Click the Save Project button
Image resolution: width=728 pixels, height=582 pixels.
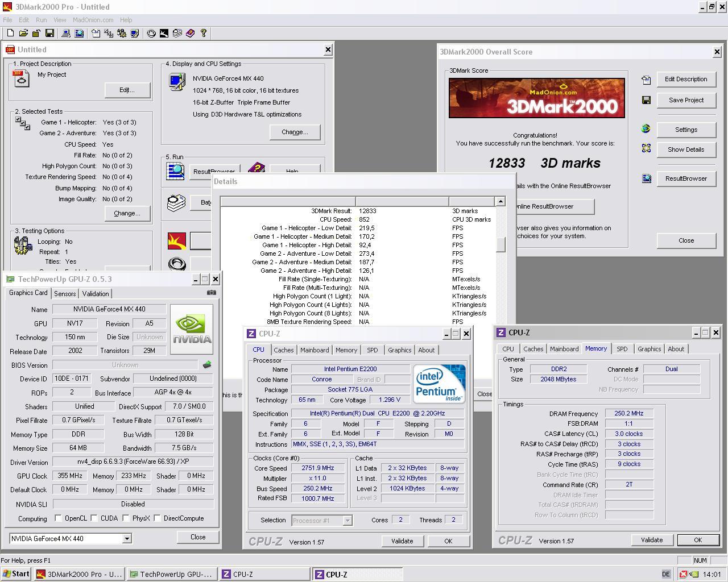686,100
